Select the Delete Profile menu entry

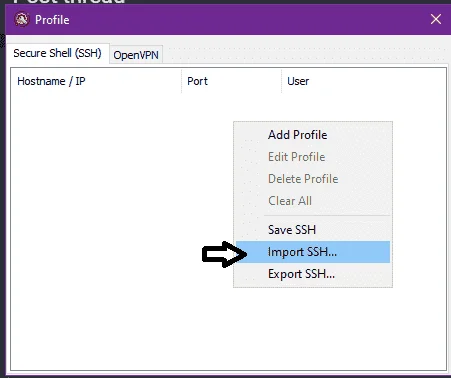(313, 179)
